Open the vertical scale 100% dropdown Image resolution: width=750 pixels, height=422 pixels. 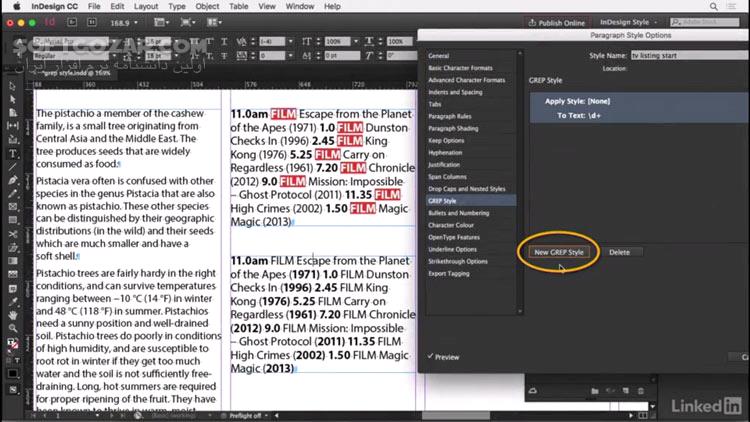point(355,42)
